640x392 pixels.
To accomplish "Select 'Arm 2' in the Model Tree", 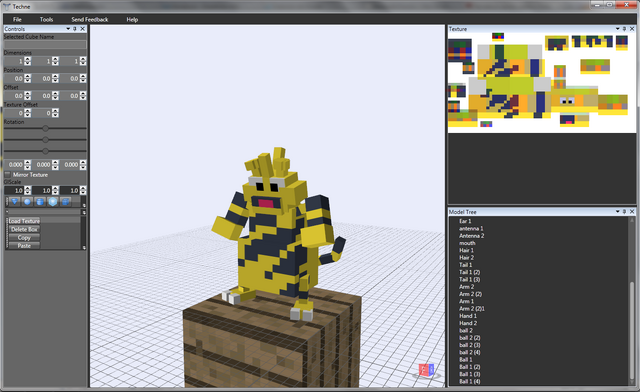I will (x=466, y=287).
